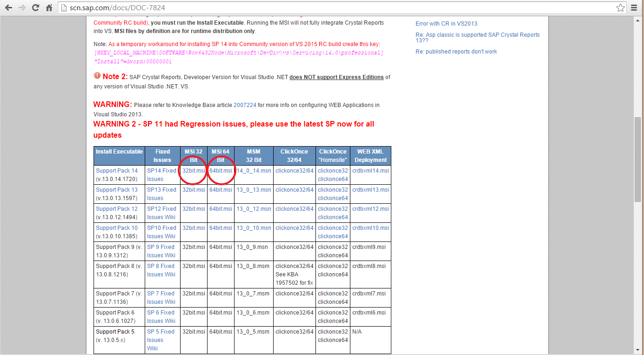
Task: Download crdbxml14.msi
Action: click(x=370, y=171)
